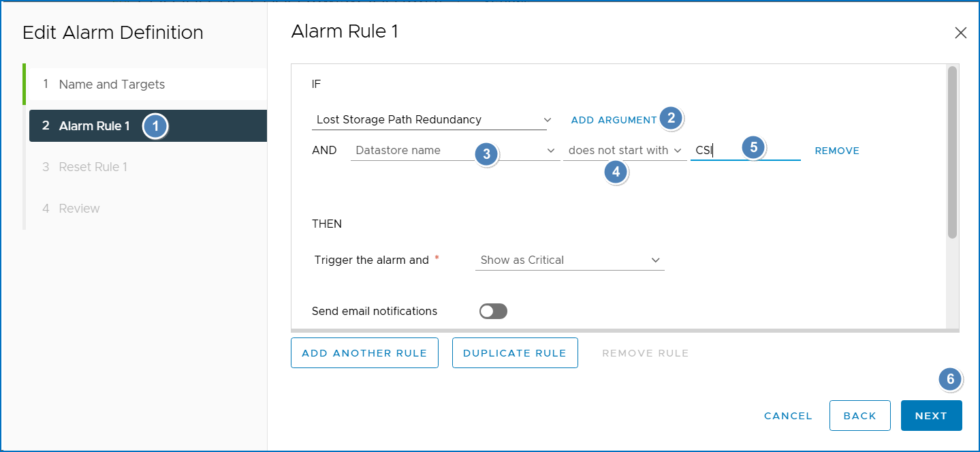Close the Alarm Rule dialog with X

point(960,33)
